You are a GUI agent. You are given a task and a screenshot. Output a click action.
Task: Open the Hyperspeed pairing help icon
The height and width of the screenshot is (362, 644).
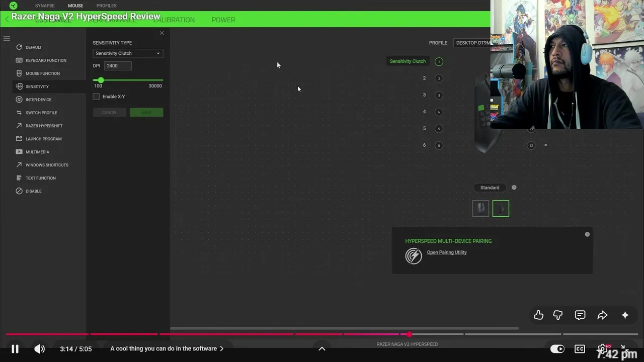[587, 234]
